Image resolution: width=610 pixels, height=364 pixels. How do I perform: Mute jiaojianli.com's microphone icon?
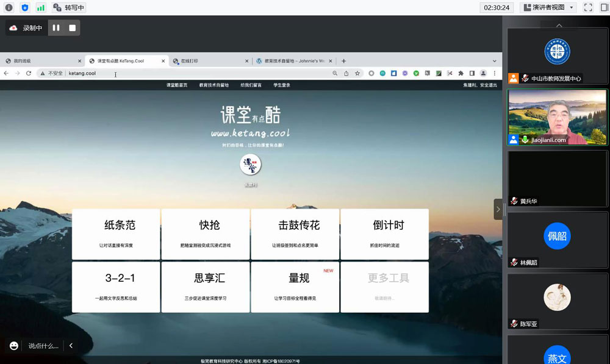[525, 140]
